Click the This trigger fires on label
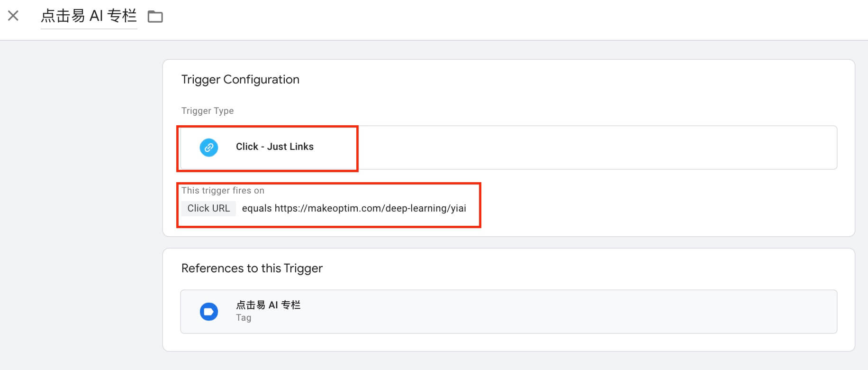The height and width of the screenshot is (370, 868). pyautogui.click(x=223, y=190)
